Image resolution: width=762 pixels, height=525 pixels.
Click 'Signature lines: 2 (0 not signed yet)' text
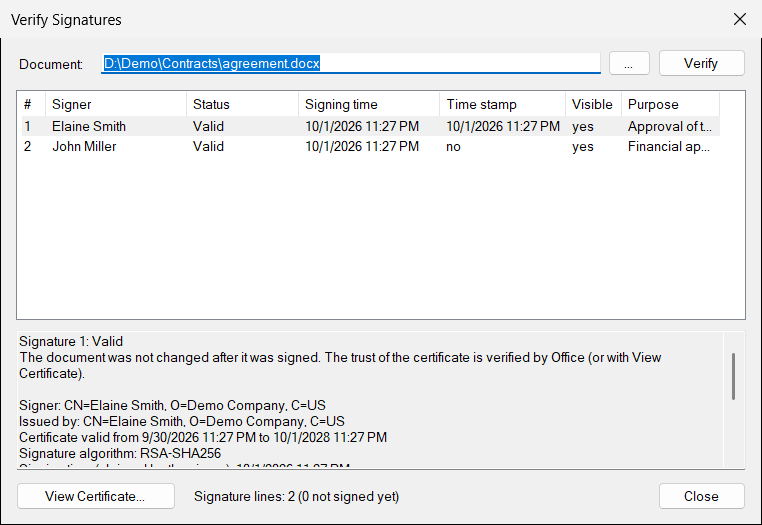[x=296, y=496]
